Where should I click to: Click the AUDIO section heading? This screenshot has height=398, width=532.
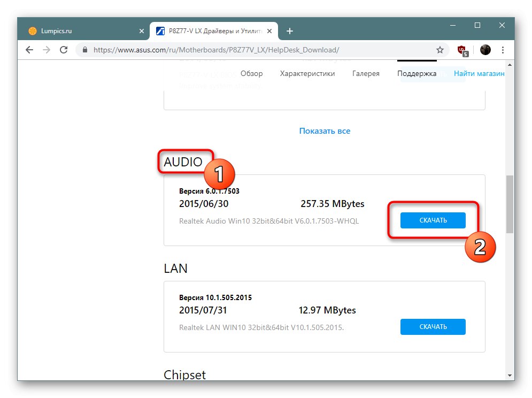tap(183, 162)
